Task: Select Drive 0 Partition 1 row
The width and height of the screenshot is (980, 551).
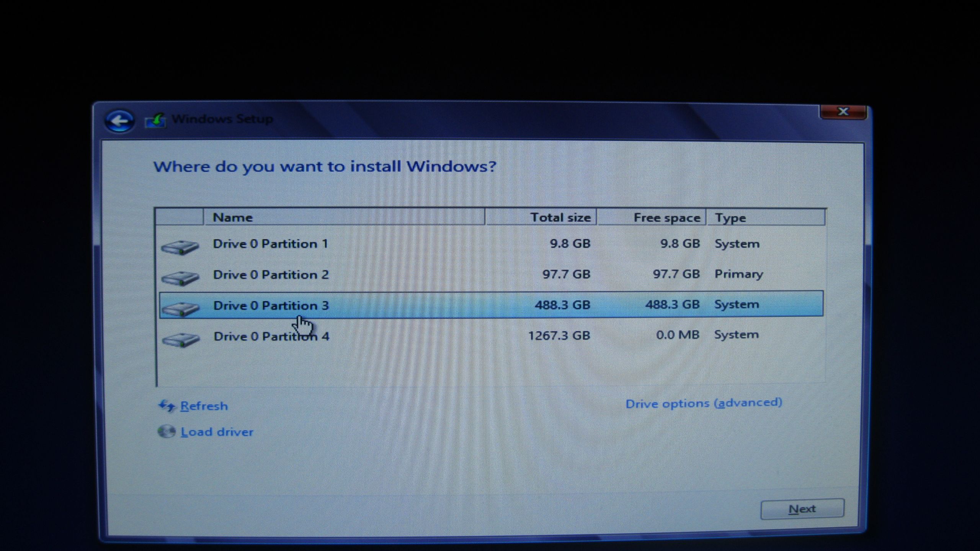Action: (491, 244)
